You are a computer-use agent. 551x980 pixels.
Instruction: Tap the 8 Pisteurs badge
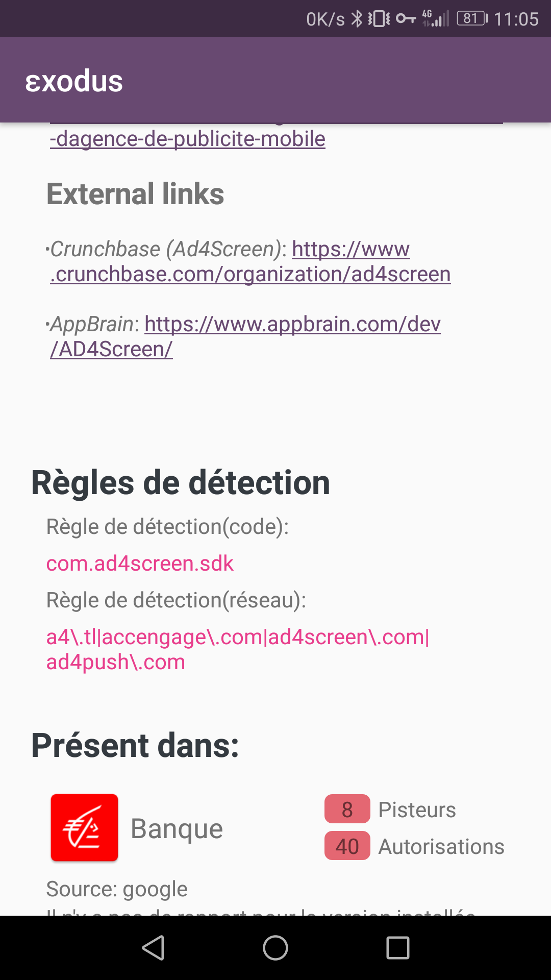347,809
